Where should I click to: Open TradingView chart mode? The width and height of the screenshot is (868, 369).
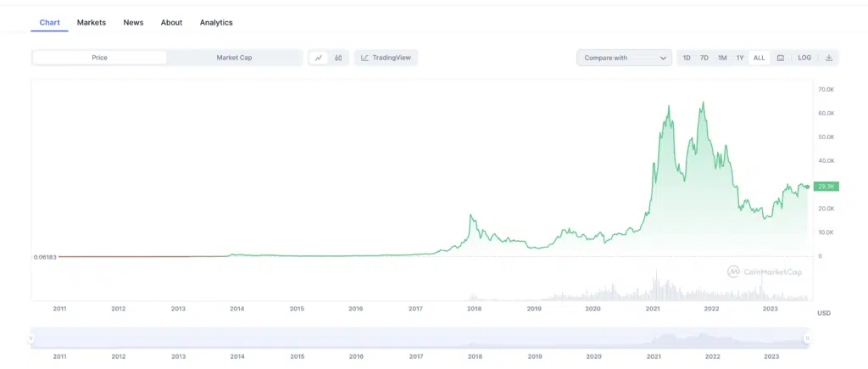[x=387, y=58]
